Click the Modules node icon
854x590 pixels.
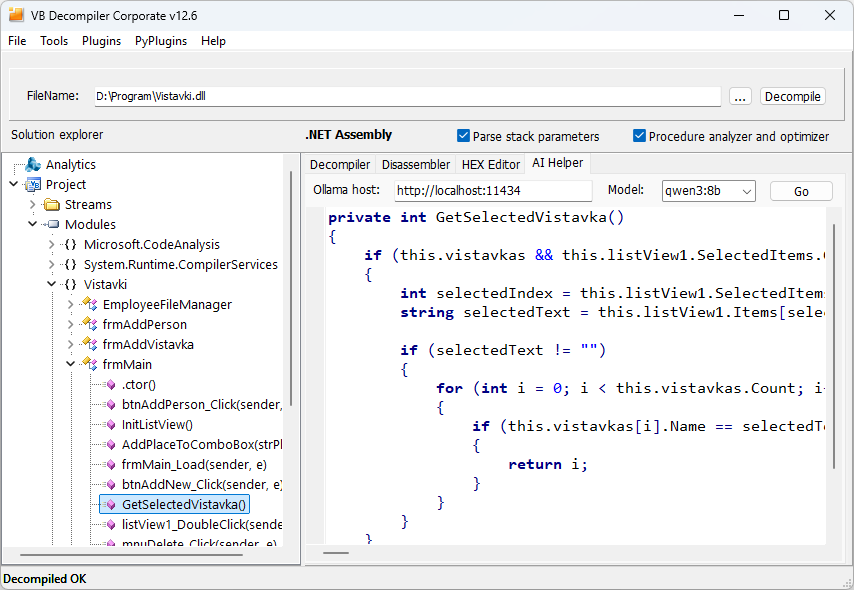tap(52, 225)
